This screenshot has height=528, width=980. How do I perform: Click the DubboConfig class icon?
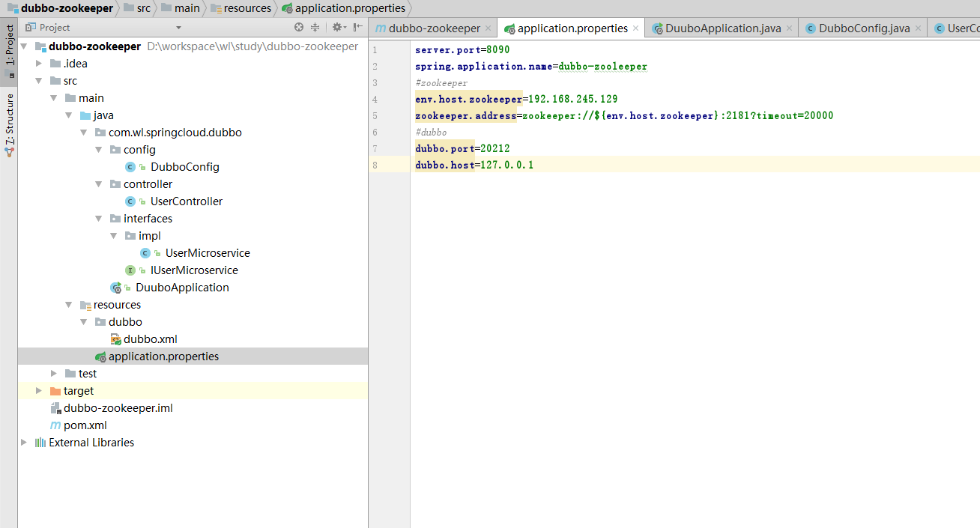pos(130,167)
